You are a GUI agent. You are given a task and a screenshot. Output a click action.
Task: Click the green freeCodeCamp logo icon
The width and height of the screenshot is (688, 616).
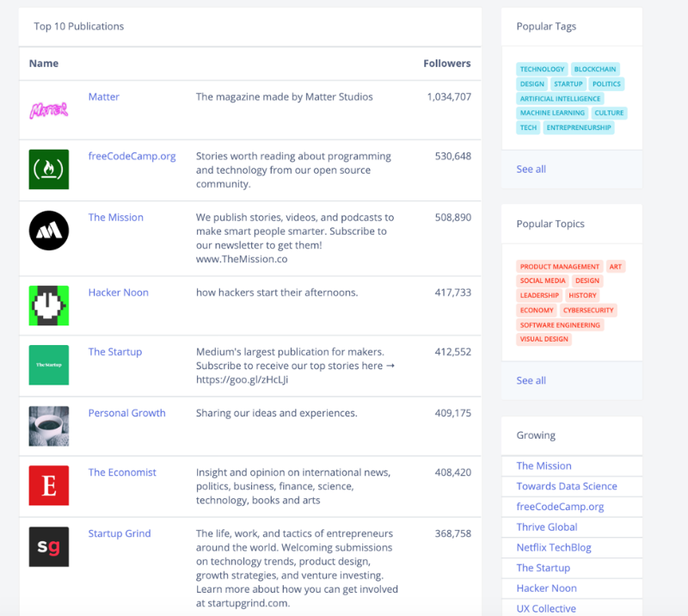click(48, 169)
